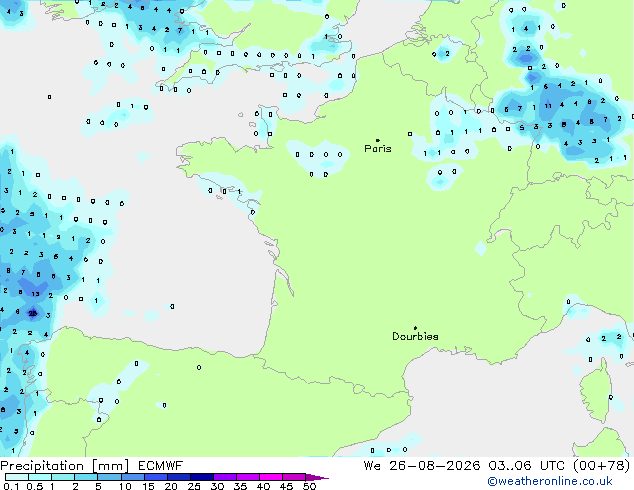Click the '0.1' legend scale label
The image size is (634, 490).
pos(11,486)
